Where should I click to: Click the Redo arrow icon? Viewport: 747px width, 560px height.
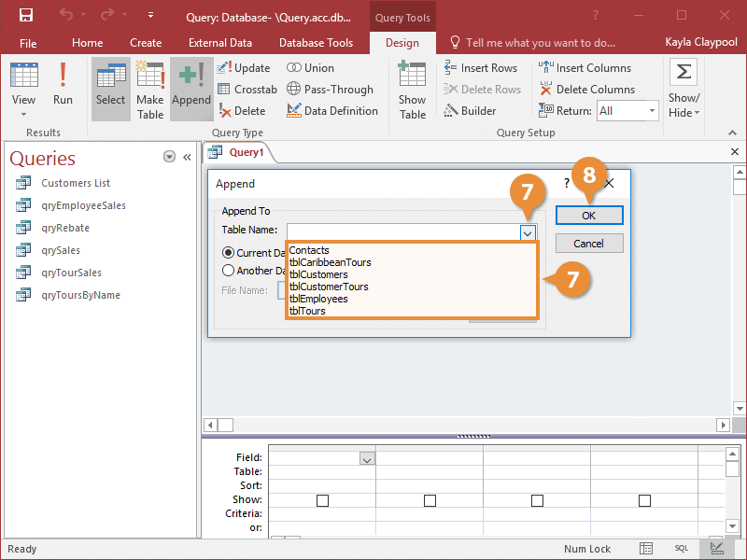[x=106, y=15]
